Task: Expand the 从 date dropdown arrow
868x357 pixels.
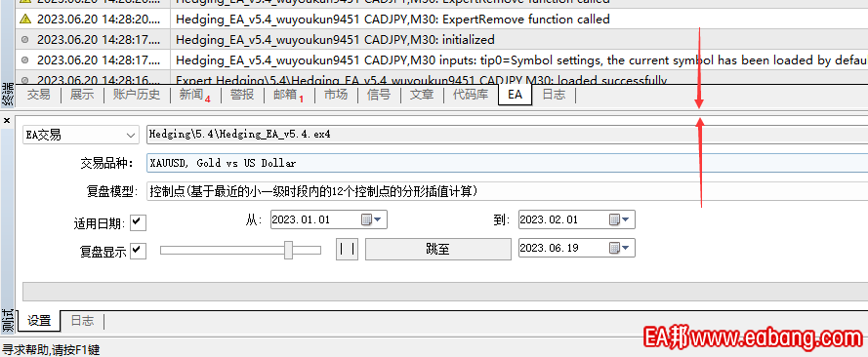Action: (x=378, y=219)
